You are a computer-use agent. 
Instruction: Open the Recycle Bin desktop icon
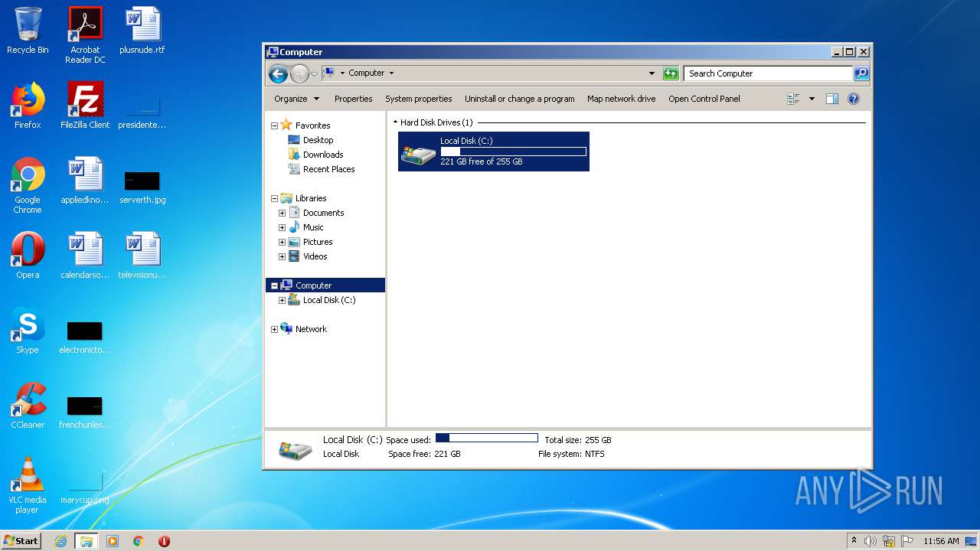(28, 31)
